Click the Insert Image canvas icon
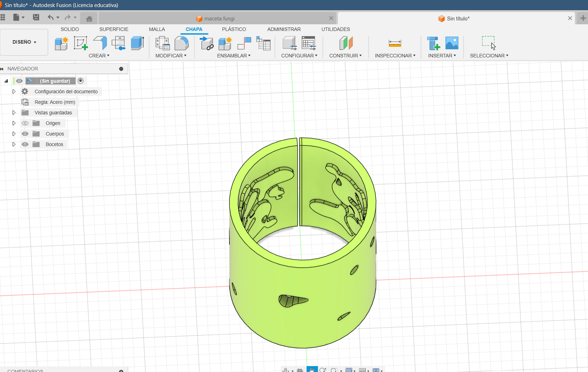 (x=452, y=43)
